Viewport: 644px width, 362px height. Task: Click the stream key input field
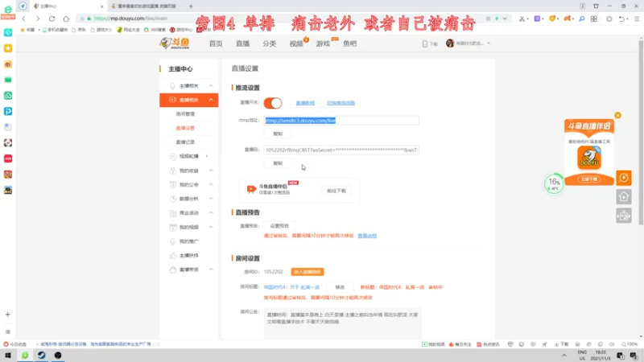341,150
